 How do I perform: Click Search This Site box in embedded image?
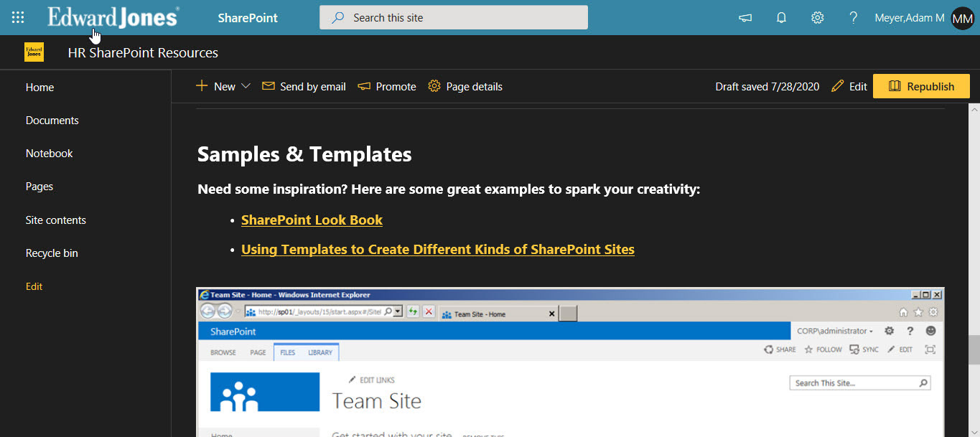[860, 383]
